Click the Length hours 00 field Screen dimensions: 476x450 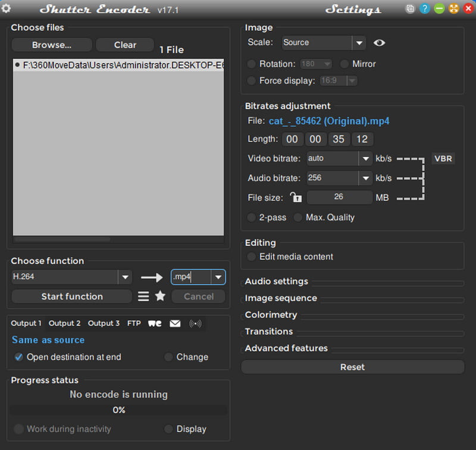tap(292, 139)
